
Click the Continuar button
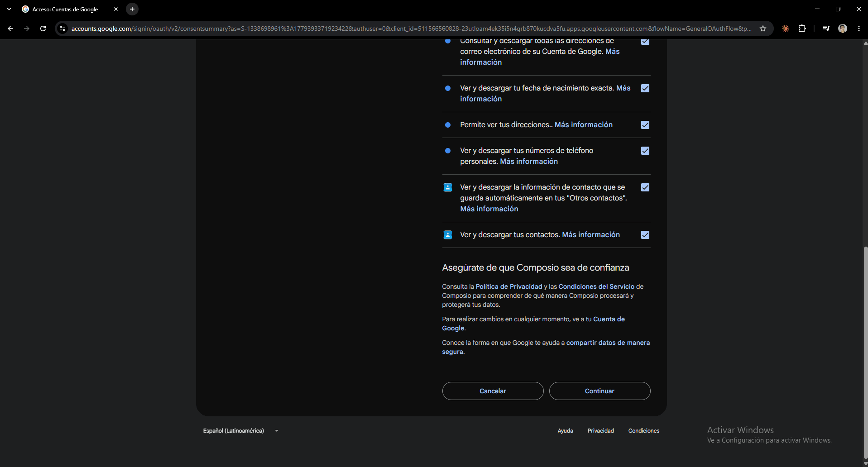coord(599,391)
